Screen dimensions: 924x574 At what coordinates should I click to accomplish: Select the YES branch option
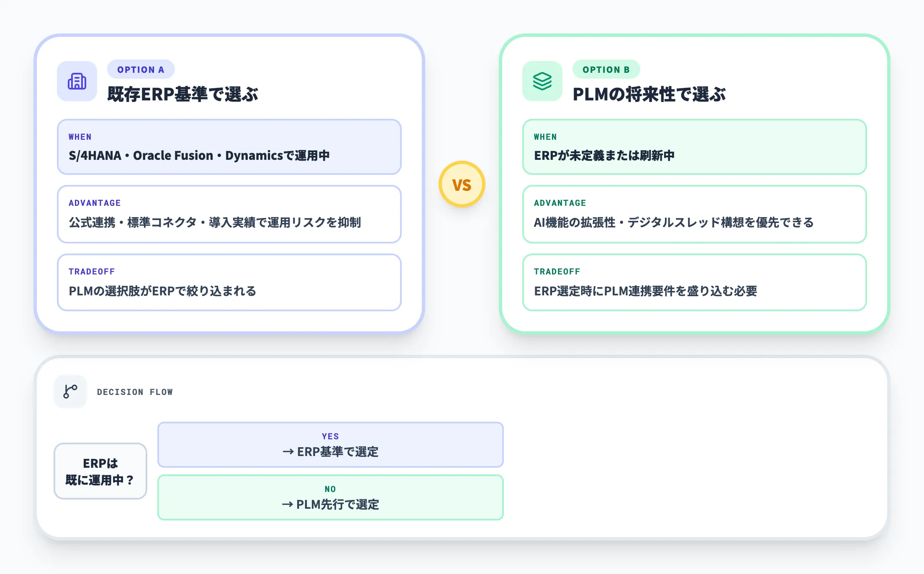pyautogui.click(x=330, y=444)
